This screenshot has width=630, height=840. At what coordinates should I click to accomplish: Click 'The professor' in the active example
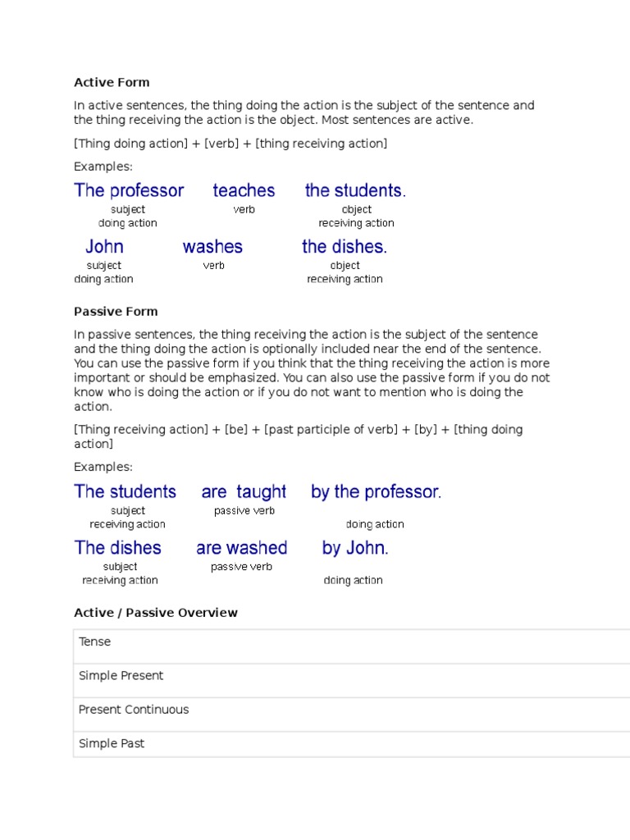click(x=129, y=190)
